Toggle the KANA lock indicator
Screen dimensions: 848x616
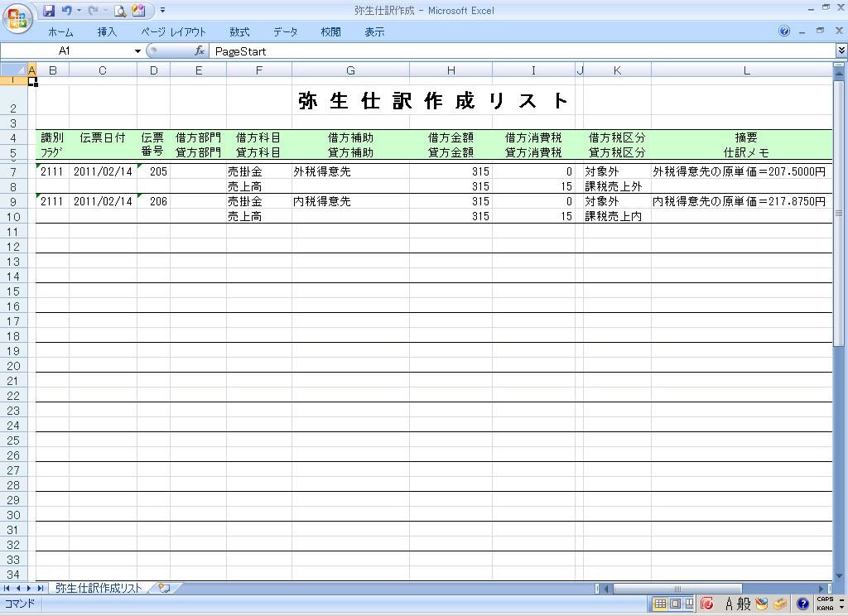[826, 608]
